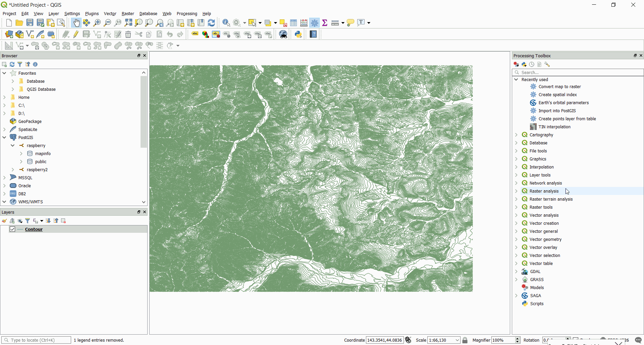
Task: Click the Show Statistical Summary icon
Action: click(x=325, y=22)
